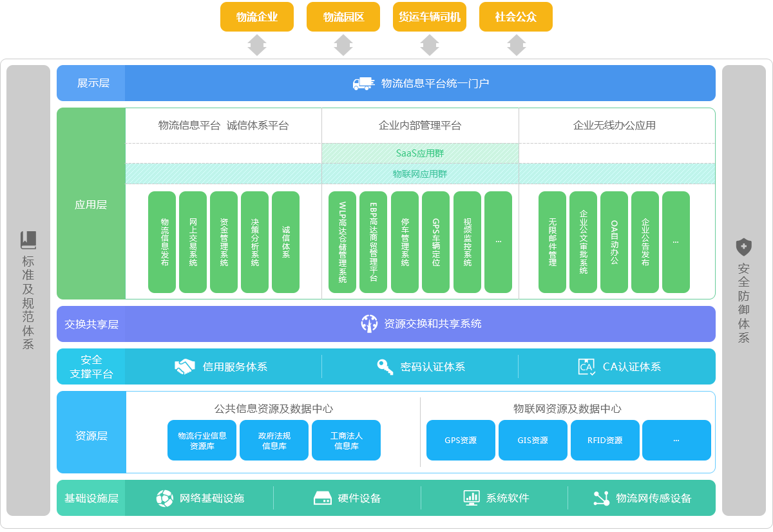Click the sensor node icon for 物流网传感设备
The image size is (773, 532).
coord(601,498)
